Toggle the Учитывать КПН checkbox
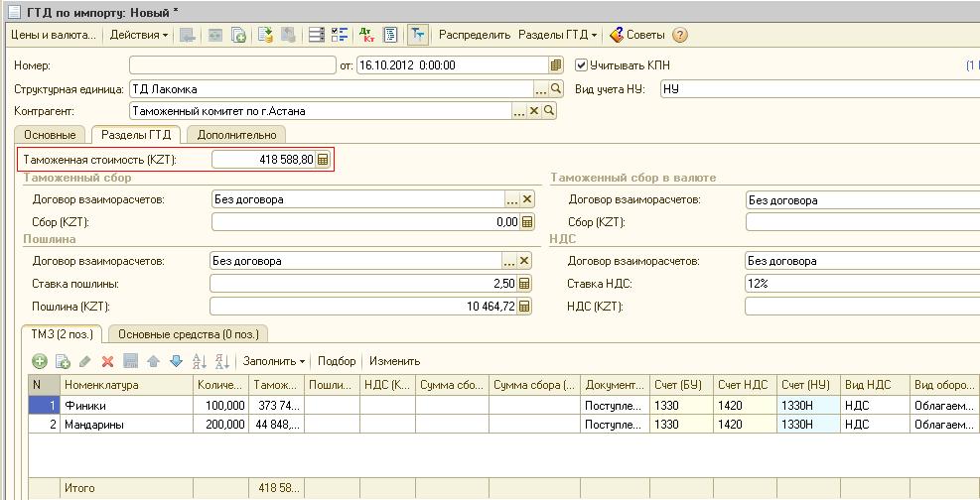Screen dimensions: 980x500 tap(582, 65)
